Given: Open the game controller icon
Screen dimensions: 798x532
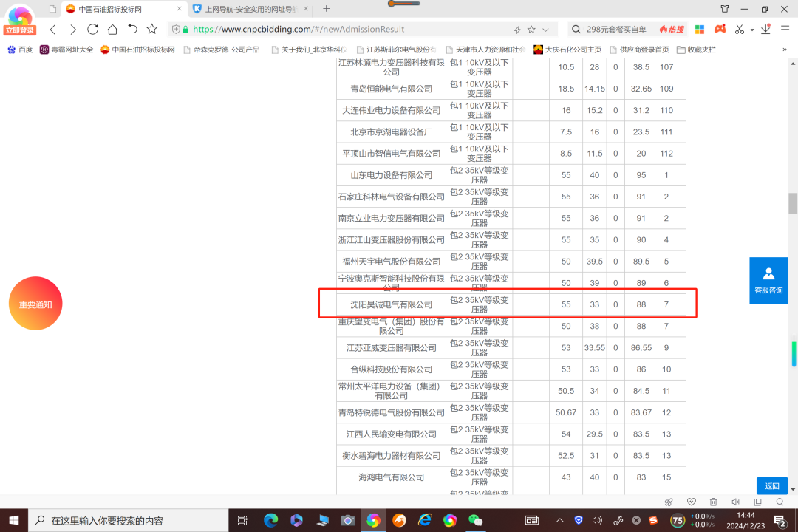Looking at the screenshot, I should coord(720,29).
